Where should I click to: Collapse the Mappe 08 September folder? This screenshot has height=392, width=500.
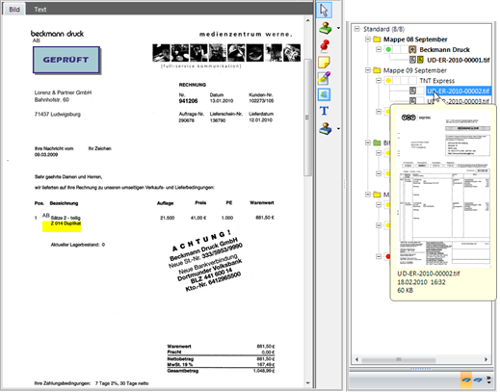point(368,39)
